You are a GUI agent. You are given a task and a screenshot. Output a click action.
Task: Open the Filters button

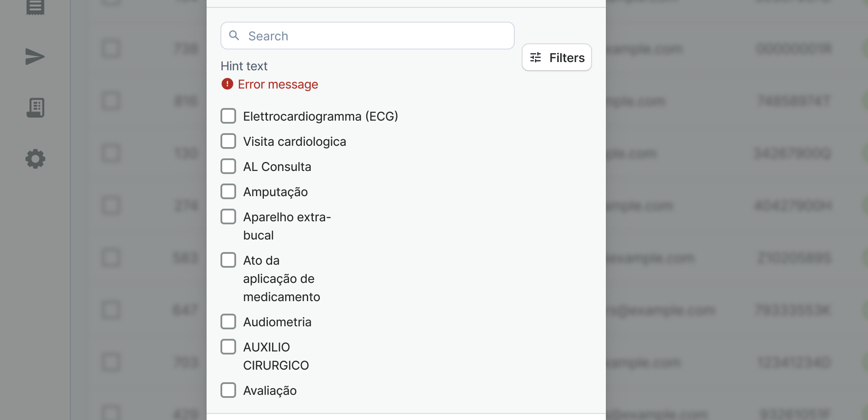pos(557,57)
